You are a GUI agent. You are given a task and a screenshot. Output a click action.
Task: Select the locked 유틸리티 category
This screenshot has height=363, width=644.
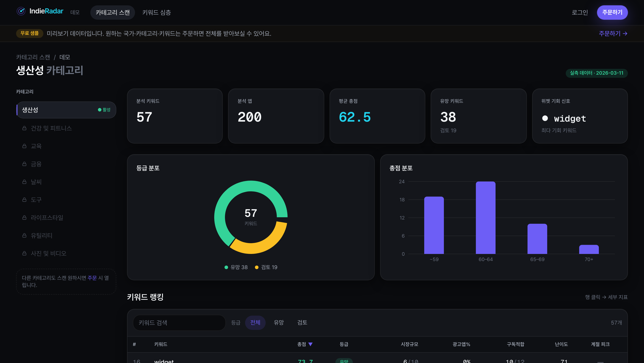point(66,235)
